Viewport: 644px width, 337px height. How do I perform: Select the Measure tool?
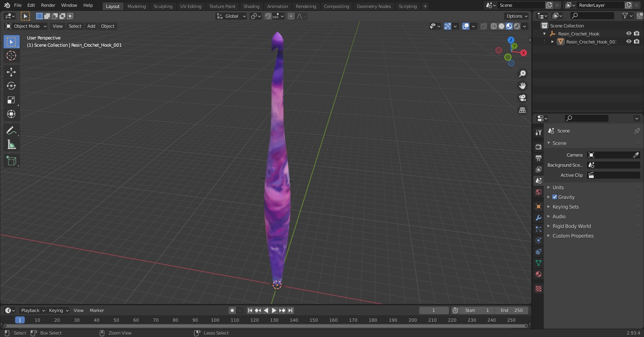(x=11, y=145)
